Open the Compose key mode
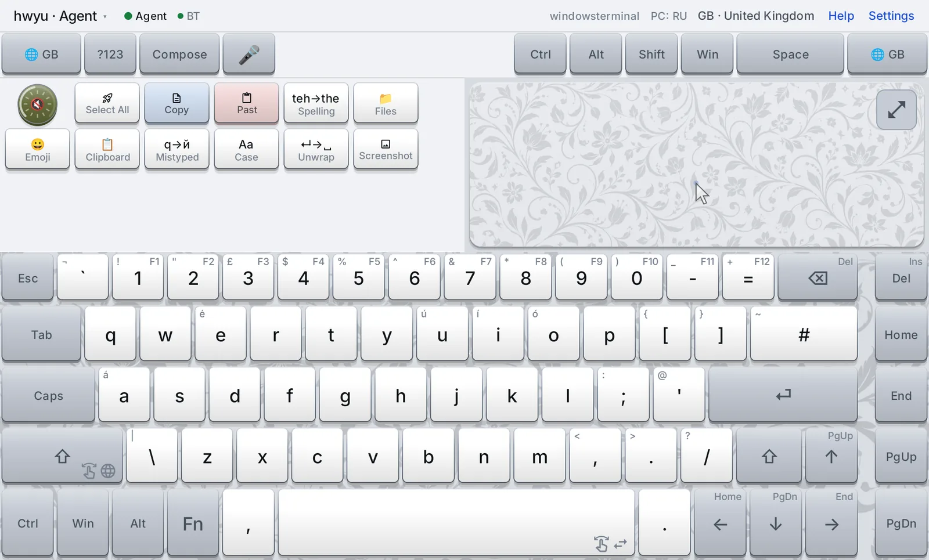Image resolution: width=929 pixels, height=560 pixels. point(179,54)
